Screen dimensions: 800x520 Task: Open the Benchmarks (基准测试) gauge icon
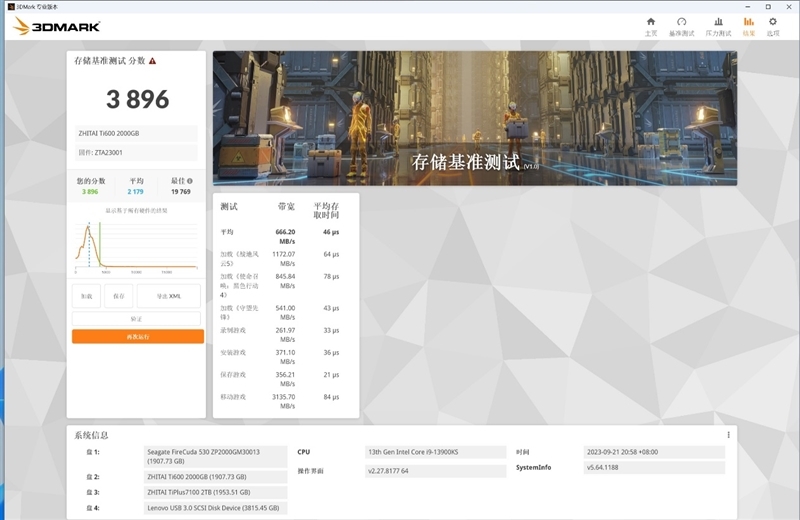682,27
